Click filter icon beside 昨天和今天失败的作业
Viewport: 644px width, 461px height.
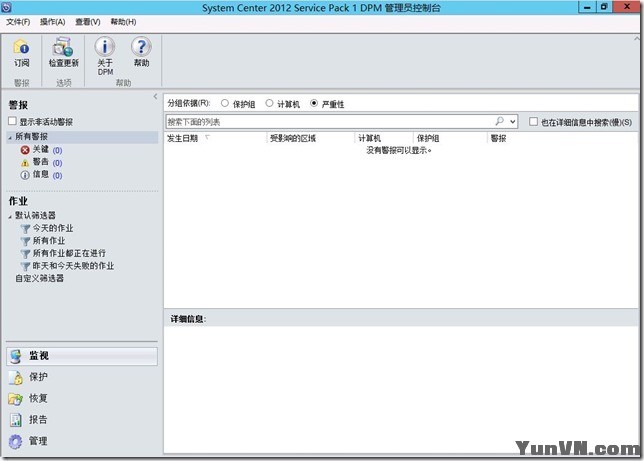tap(25, 266)
